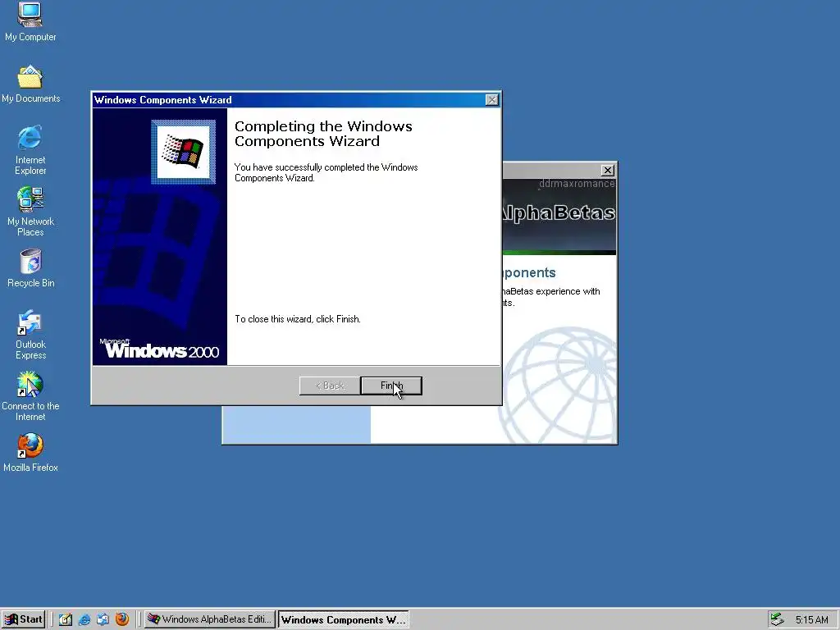Select the My Documents desktop icon
Viewport: 840px width, 630px height.
pyautogui.click(x=30, y=84)
